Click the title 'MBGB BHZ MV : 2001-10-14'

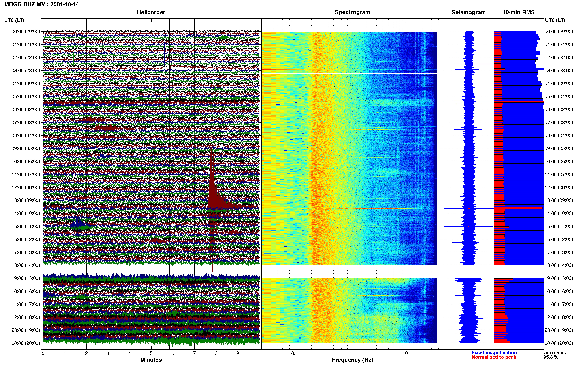point(42,4)
